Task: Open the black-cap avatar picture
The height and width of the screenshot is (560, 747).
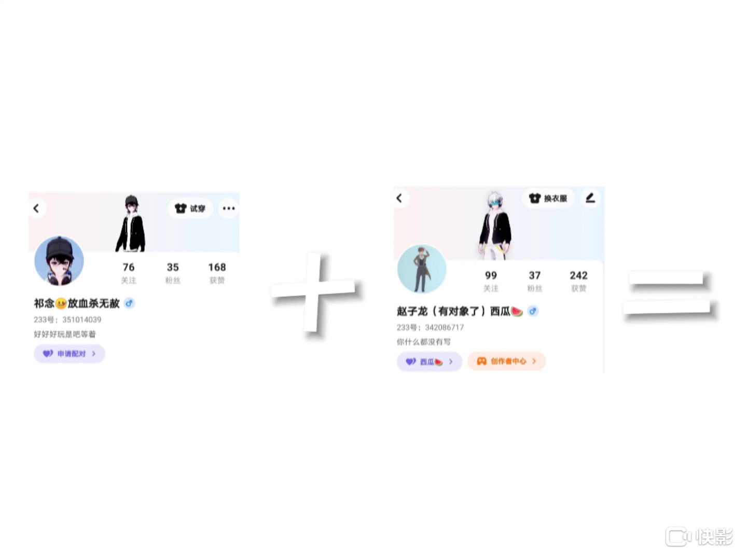Action: click(x=59, y=261)
